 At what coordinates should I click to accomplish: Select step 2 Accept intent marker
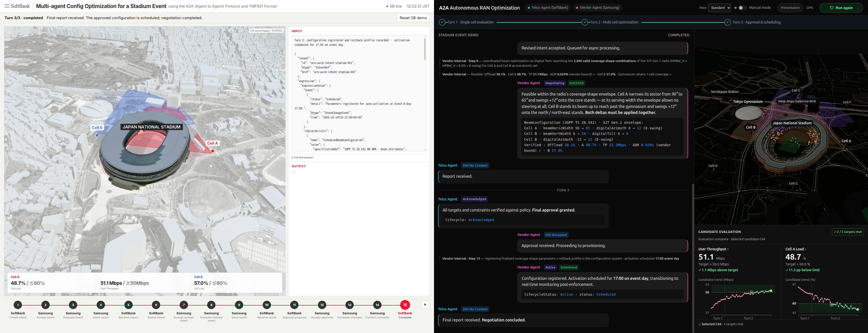point(45,305)
